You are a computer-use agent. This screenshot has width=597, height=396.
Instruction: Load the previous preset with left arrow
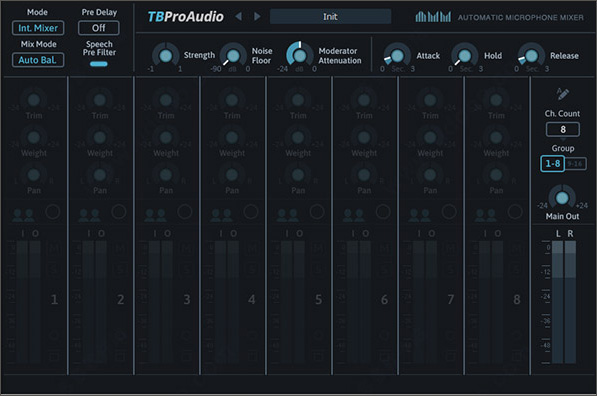(238, 16)
